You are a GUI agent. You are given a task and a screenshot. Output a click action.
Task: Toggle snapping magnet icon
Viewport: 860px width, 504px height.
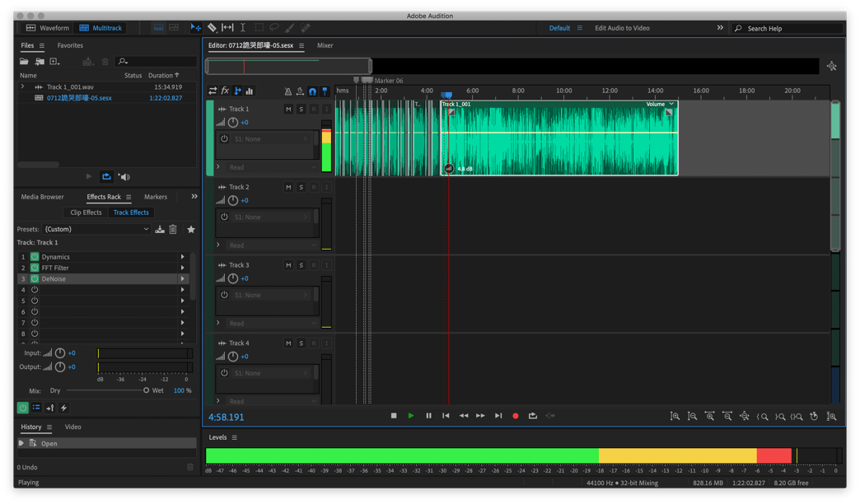click(312, 91)
